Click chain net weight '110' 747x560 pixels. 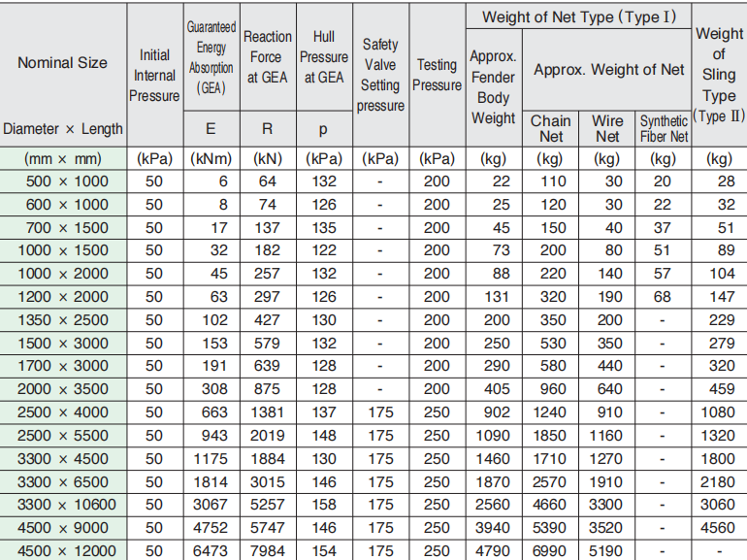coord(553,181)
